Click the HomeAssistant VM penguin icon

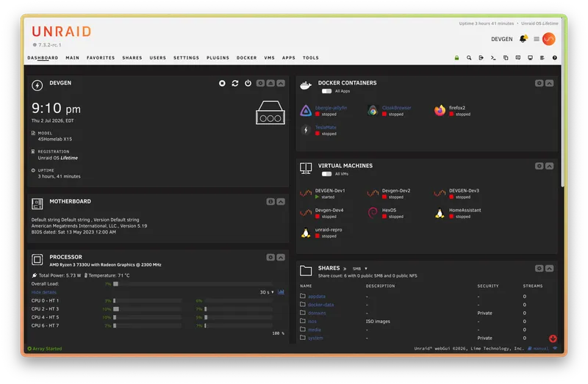point(440,213)
